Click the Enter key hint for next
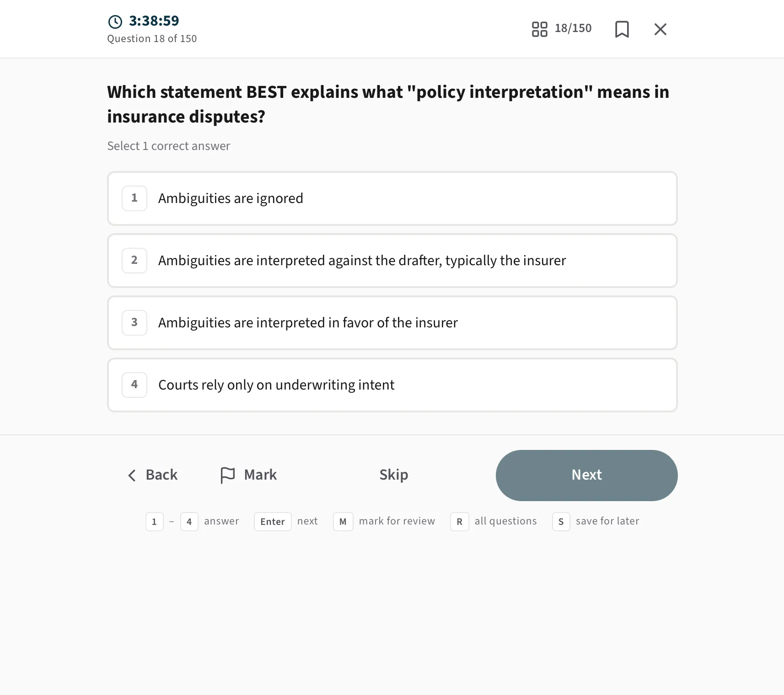 click(273, 522)
